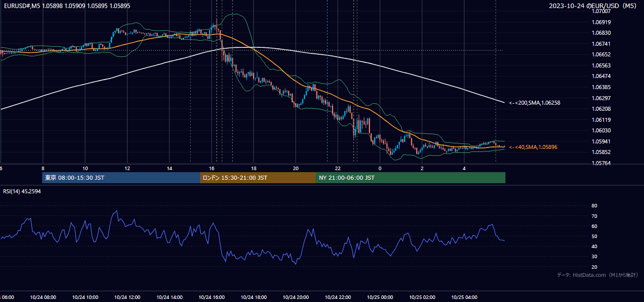Click price axis value 1.06652
The width and height of the screenshot is (644, 302).
click(602, 54)
